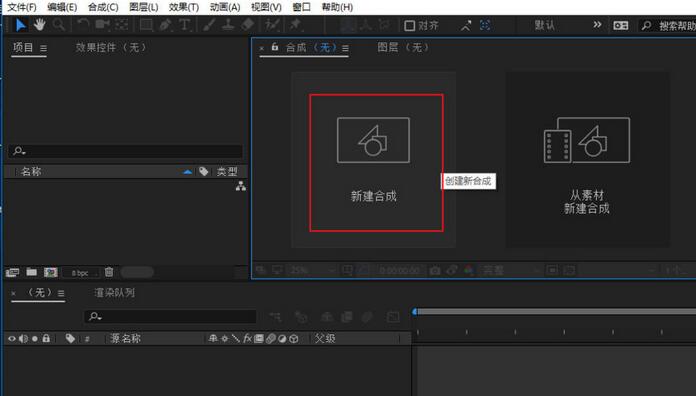The width and height of the screenshot is (696, 396).
Task: Open the viewer magnification 25% dropdown
Action: (313, 270)
